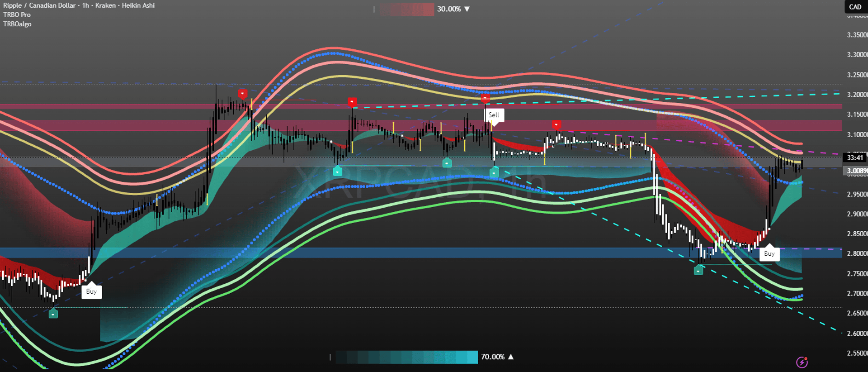Select the TRBO Pro indicator legend
Screen dimensions: 868x372
17,15
